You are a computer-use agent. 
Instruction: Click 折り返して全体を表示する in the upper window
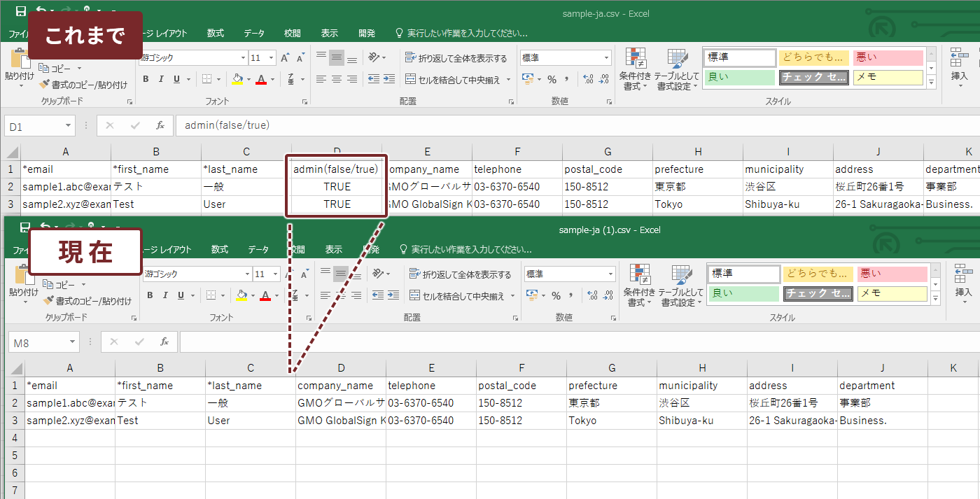[x=456, y=58]
